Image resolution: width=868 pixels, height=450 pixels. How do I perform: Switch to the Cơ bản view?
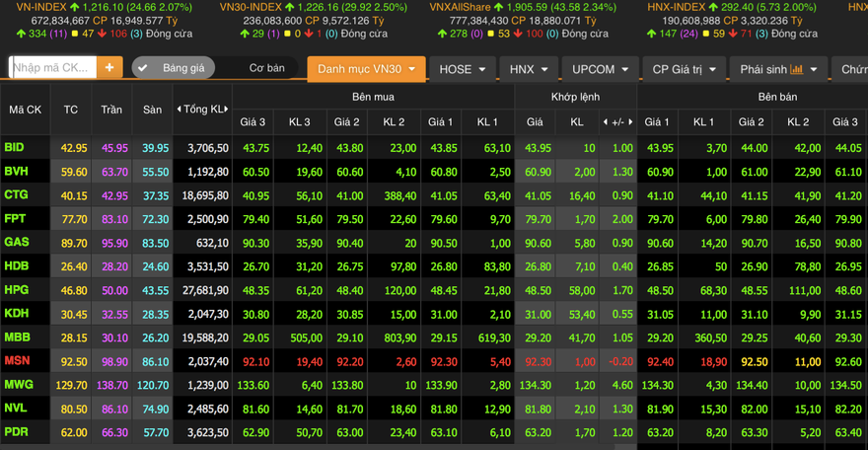pos(267,68)
